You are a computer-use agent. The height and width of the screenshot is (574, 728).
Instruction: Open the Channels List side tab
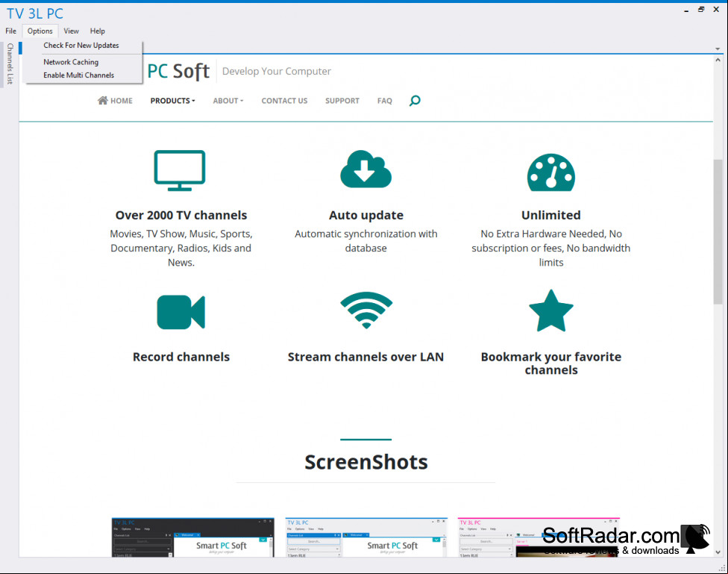pyautogui.click(x=10, y=63)
